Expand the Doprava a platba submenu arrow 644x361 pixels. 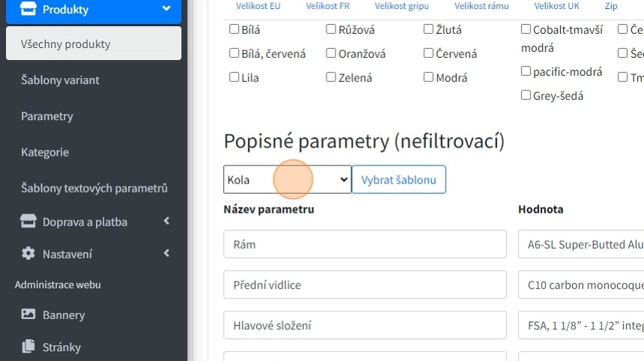point(166,221)
